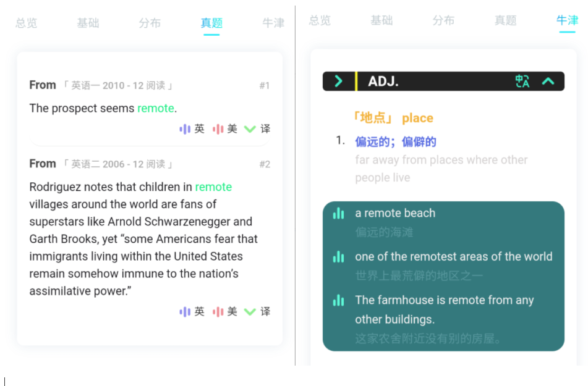The width and height of the screenshot is (588, 386).
Task: Play audio for 'one of the remotest areas'
Action: click(338, 257)
